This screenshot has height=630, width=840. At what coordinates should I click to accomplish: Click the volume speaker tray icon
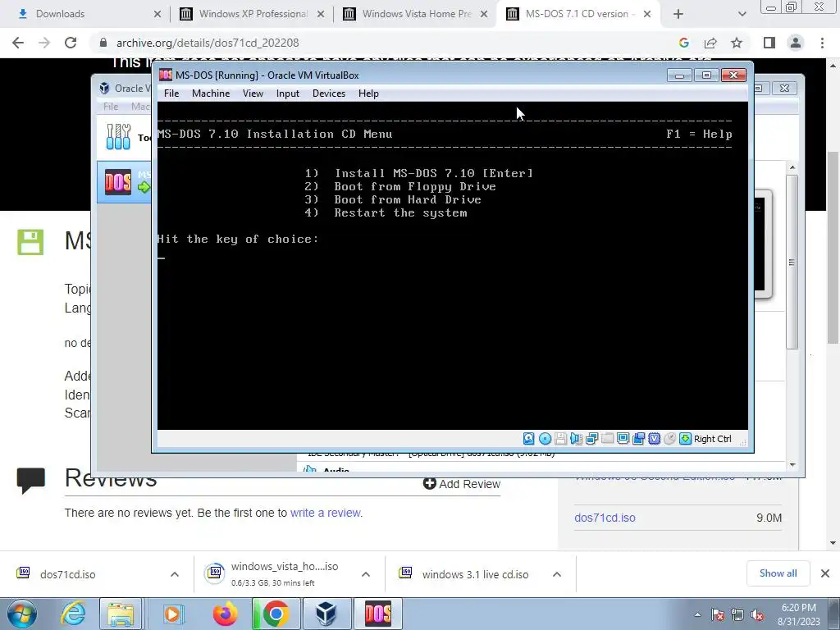[756, 614]
